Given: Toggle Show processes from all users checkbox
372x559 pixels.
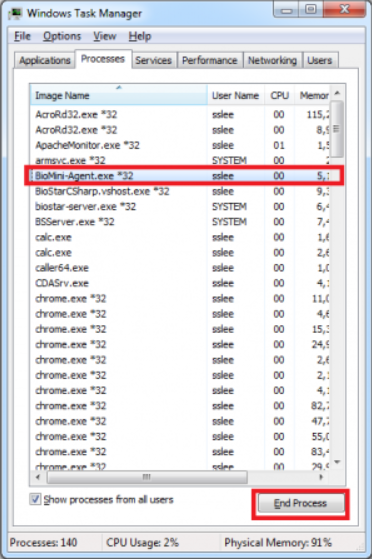Looking at the screenshot, I should pyautogui.click(x=35, y=499).
